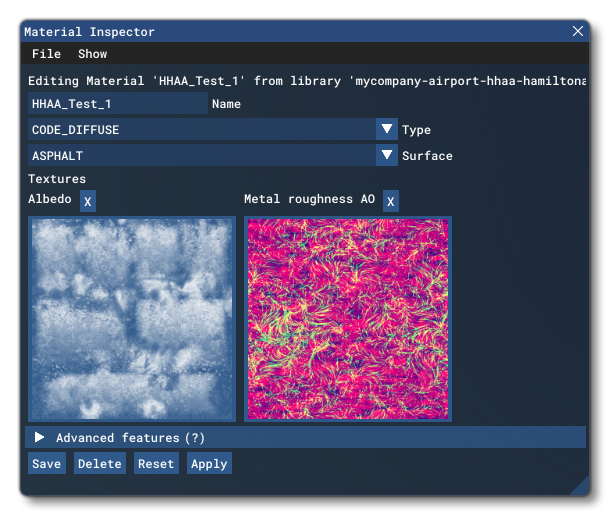610x516 pixels.
Task: Click the 'Albedo' texture label
Action: (x=50, y=199)
